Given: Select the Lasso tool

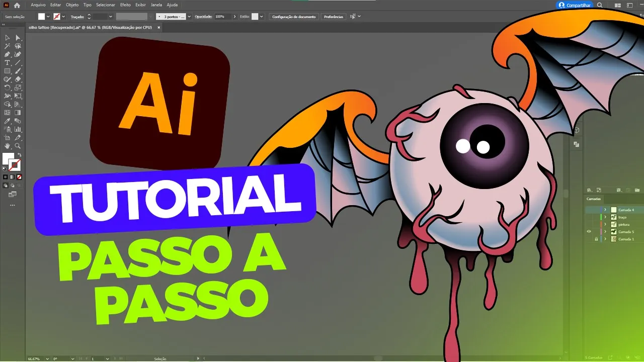Looking at the screenshot, I should [x=18, y=46].
